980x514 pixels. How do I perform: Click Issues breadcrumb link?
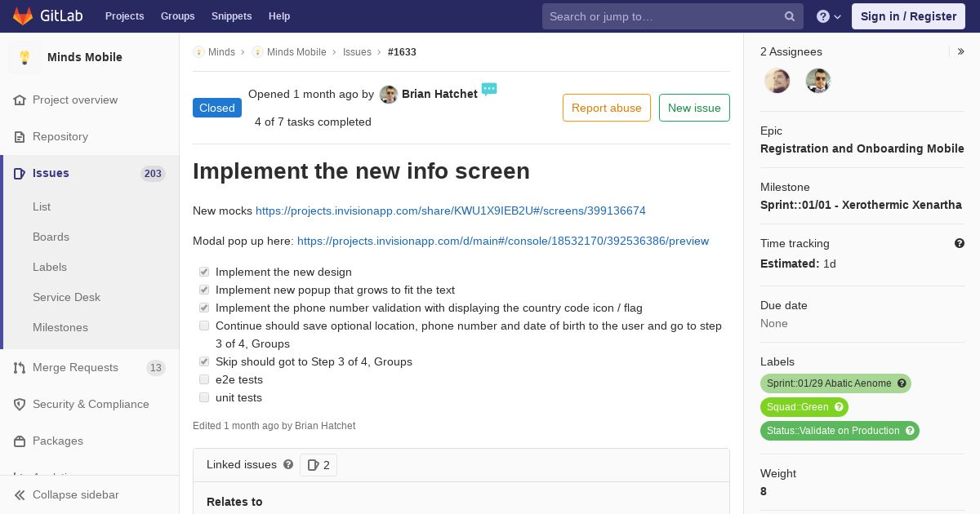coord(357,51)
